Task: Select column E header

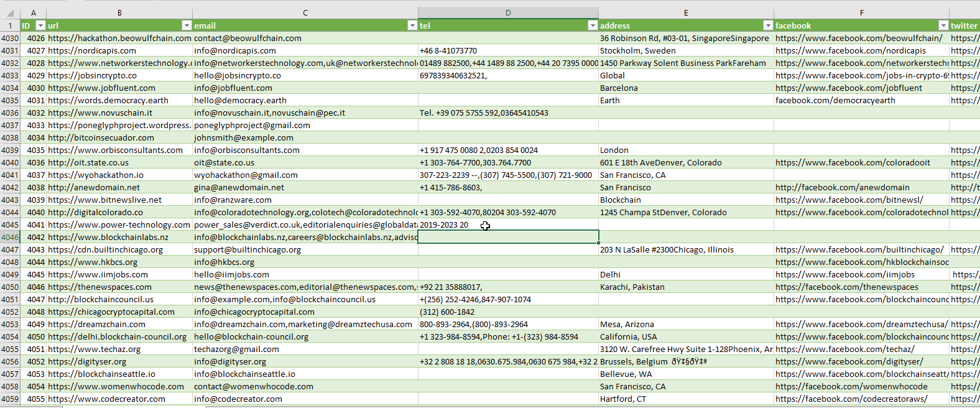Action: point(686,12)
